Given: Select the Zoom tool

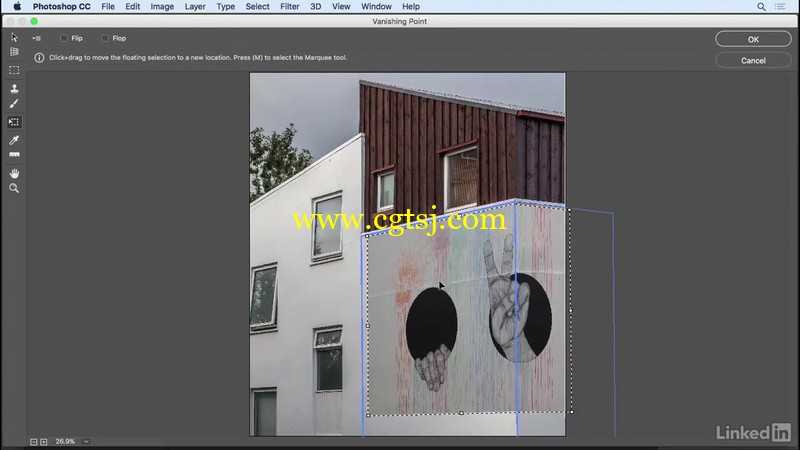Looking at the screenshot, I should [x=14, y=188].
